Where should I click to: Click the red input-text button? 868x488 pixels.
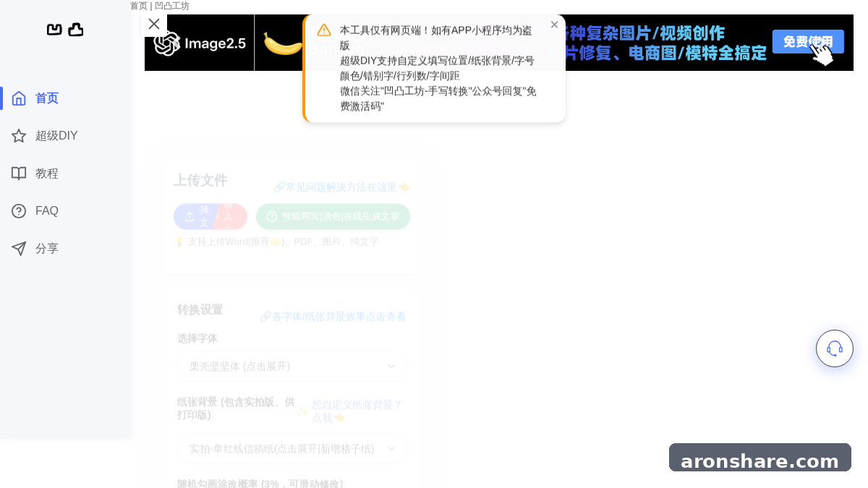click(230, 216)
